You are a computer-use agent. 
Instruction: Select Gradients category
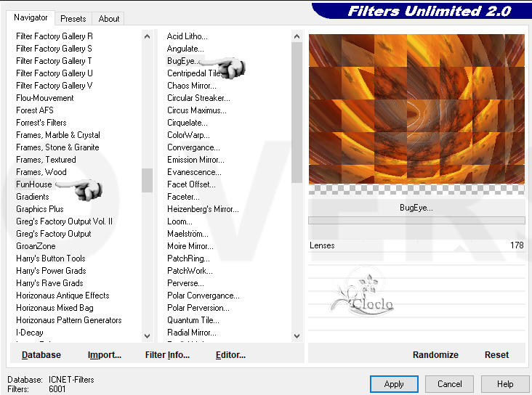click(33, 197)
